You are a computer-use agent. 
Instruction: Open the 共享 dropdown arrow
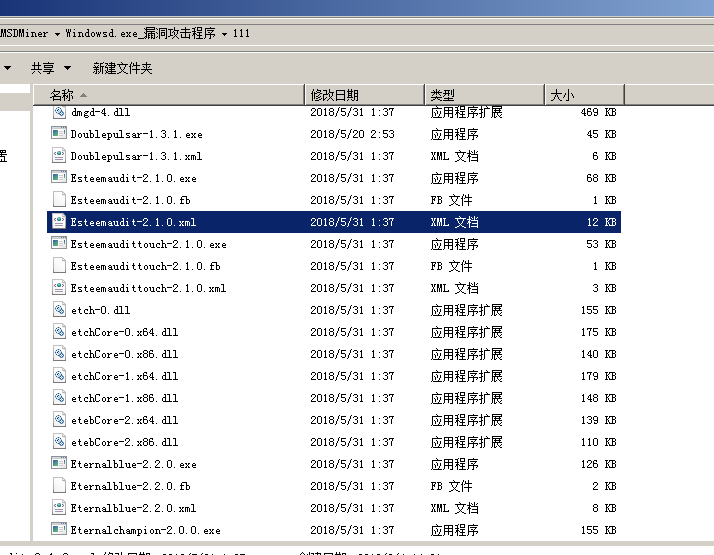pos(67,68)
